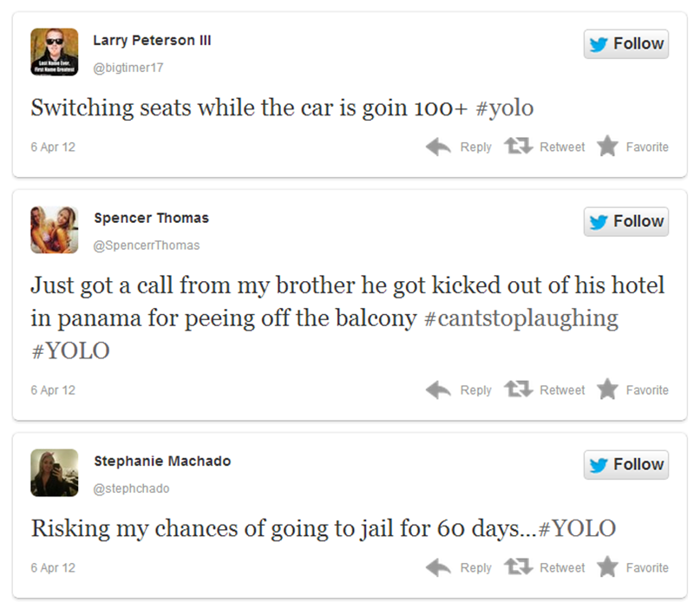Reply to Spencer Thomas's tweet

(460, 390)
